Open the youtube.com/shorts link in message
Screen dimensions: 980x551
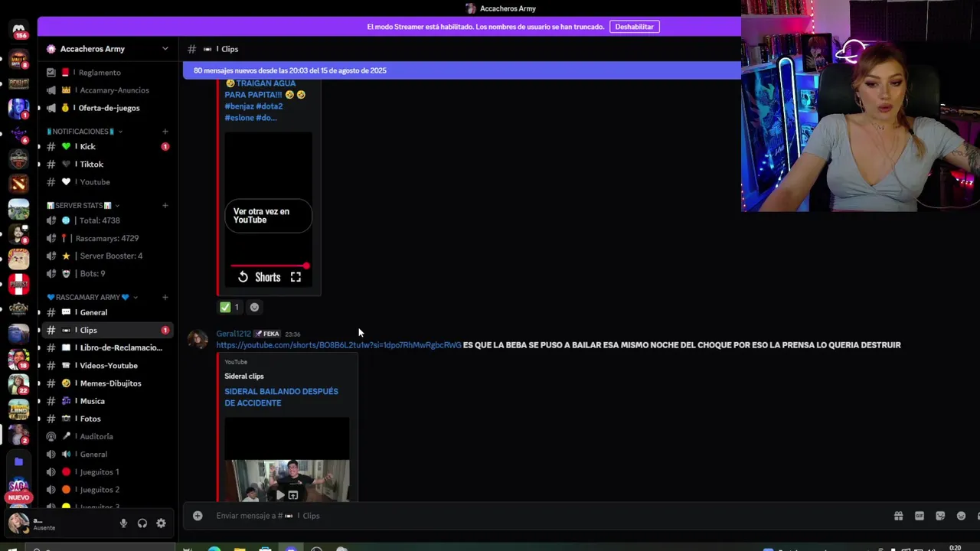(x=338, y=345)
